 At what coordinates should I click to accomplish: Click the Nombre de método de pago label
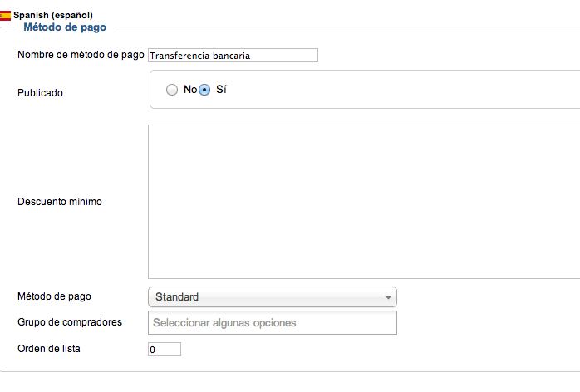[x=81, y=55]
